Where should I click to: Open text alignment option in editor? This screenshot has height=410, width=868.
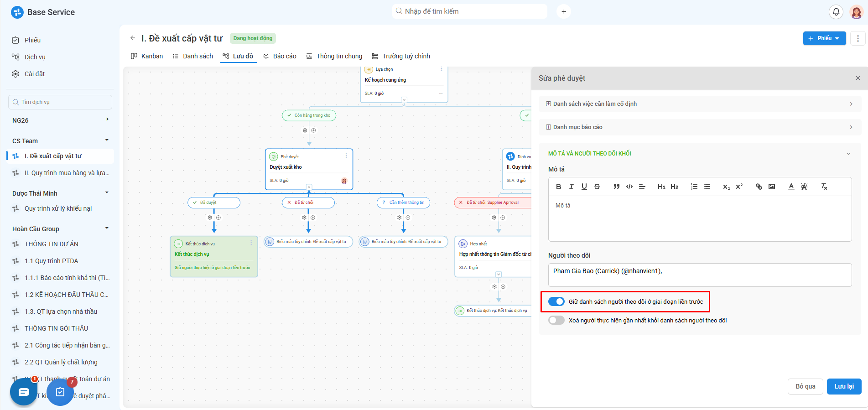click(x=642, y=187)
